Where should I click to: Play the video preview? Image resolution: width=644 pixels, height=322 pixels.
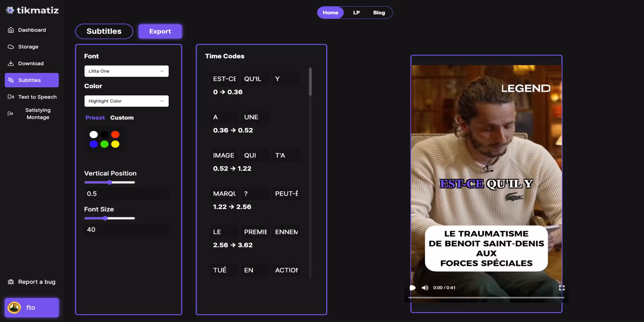[412, 288]
